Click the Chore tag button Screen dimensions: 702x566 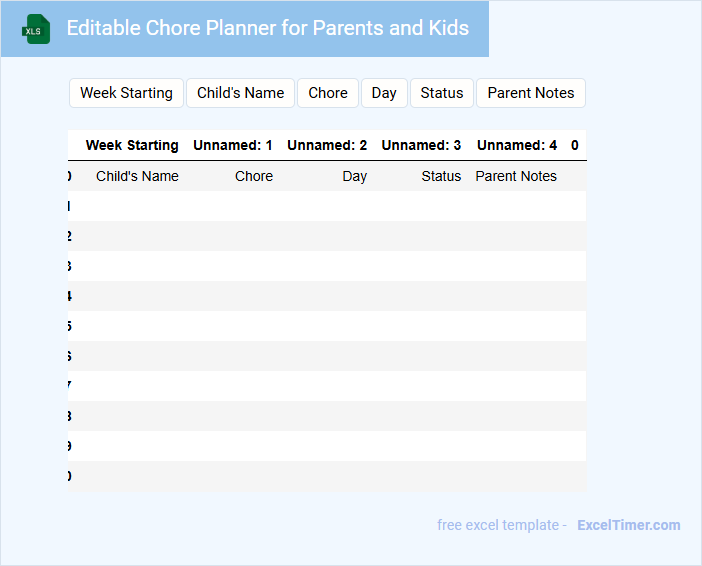pyautogui.click(x=328, y=93)
